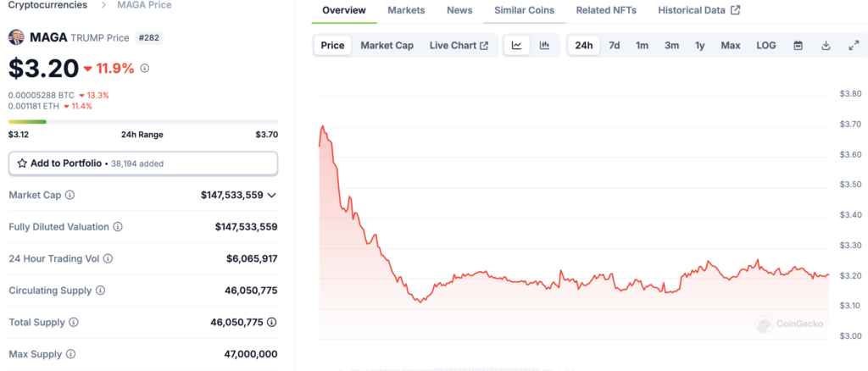Select the 7d time range
The width and height of the screenshot is (868, 371).
(615, 46)
